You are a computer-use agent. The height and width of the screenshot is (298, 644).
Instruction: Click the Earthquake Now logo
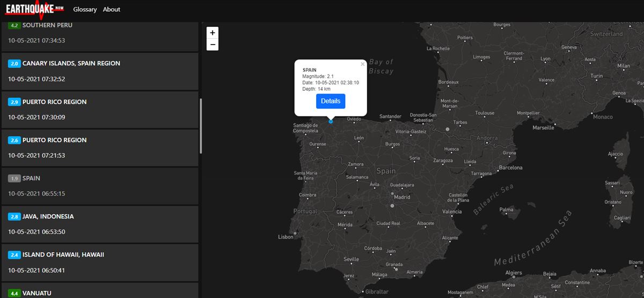34,9
